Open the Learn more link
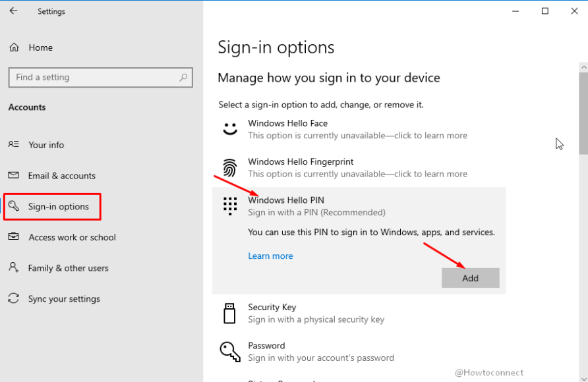The height and width of the screenshot is (382, 588). [270, 256]
